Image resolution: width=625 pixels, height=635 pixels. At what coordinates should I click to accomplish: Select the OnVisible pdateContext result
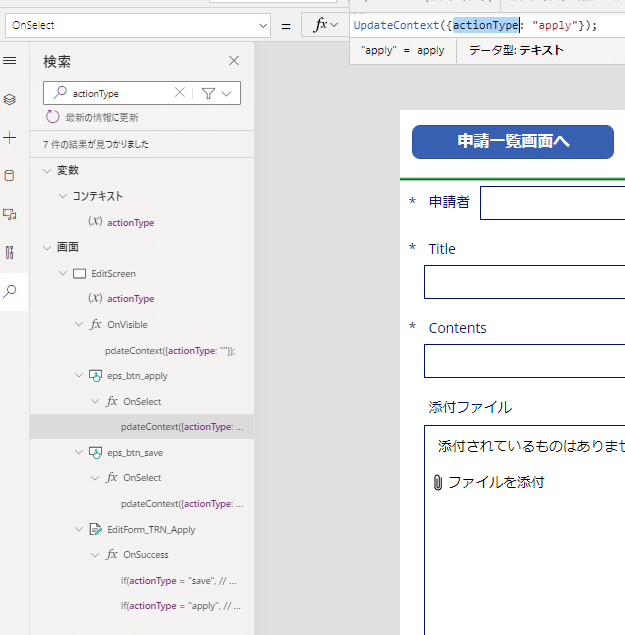[170, 351]
